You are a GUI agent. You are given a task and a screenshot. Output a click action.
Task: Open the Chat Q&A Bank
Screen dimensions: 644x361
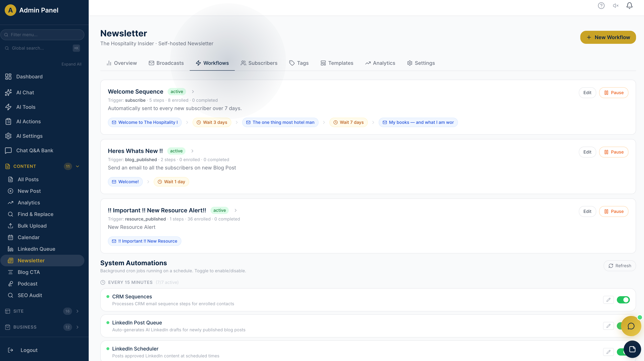tap(35, 150)
